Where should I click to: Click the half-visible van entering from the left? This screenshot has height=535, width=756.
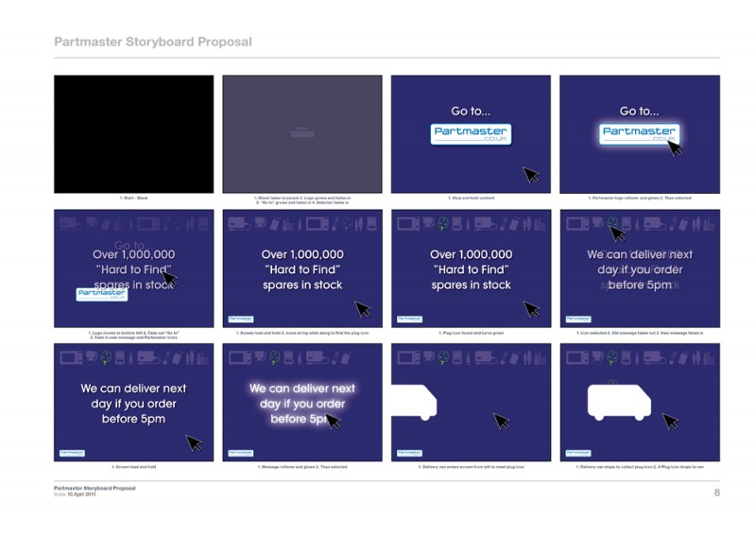(x=414, y=402)
